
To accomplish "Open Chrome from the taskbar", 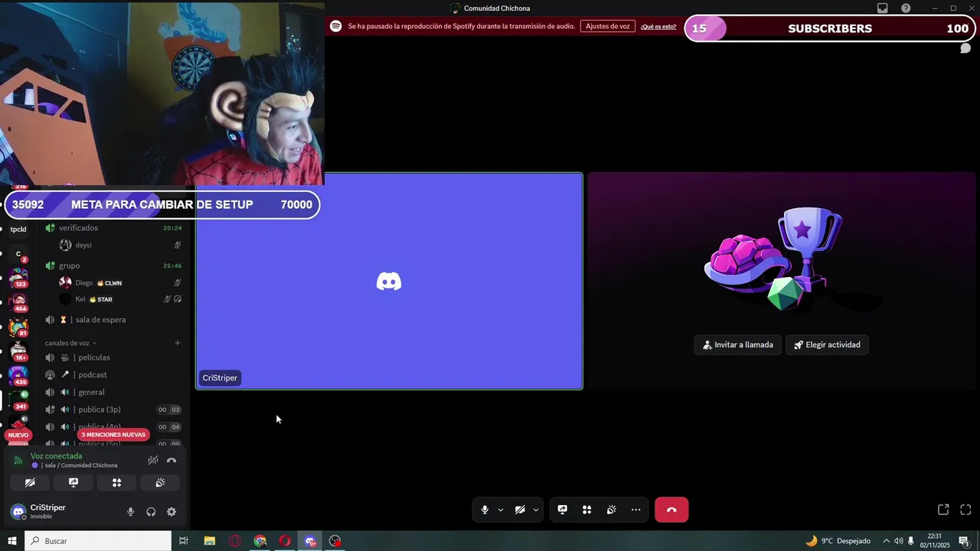I will [x=260, y=541].
